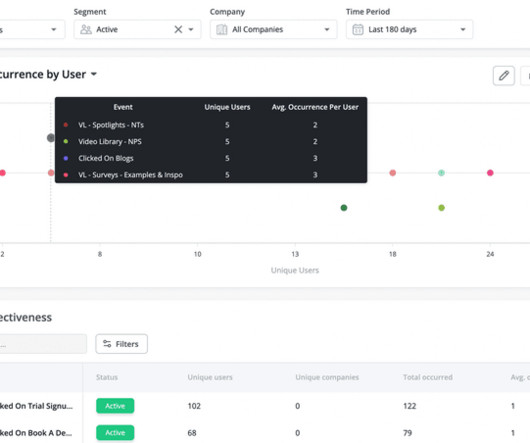Click the Filters button

click(121, 344)
